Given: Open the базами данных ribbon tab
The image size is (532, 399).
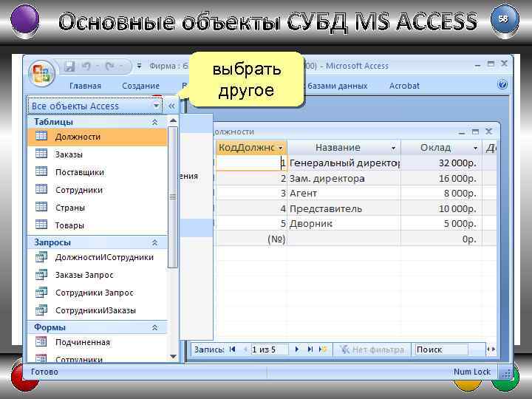Looking at the screenshot, I should [337, 86].
